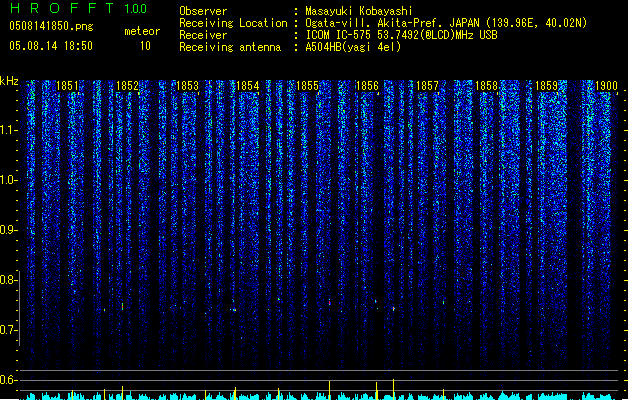Click antenna text A504HB(yagi 4el)
The width and height of the screenshot is (629, 400).
click(x=353, y=47)
